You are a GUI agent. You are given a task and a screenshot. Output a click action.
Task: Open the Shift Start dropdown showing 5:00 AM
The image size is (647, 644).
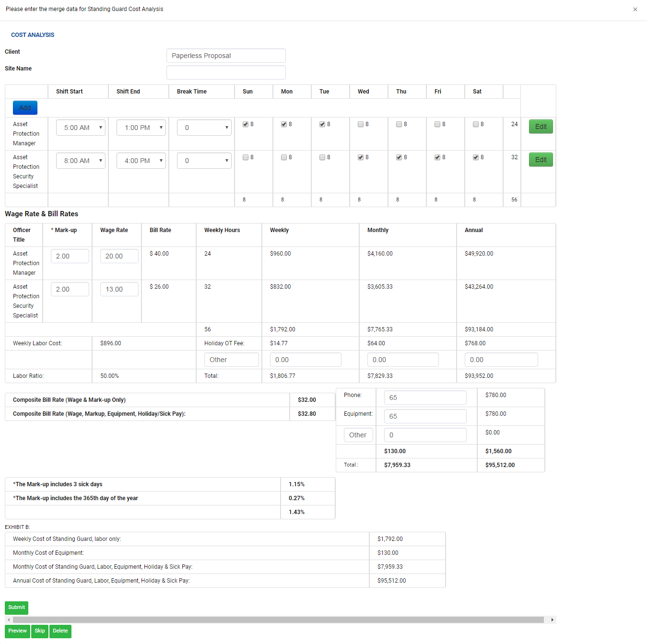pyautogui.click(x=81, y=127)
